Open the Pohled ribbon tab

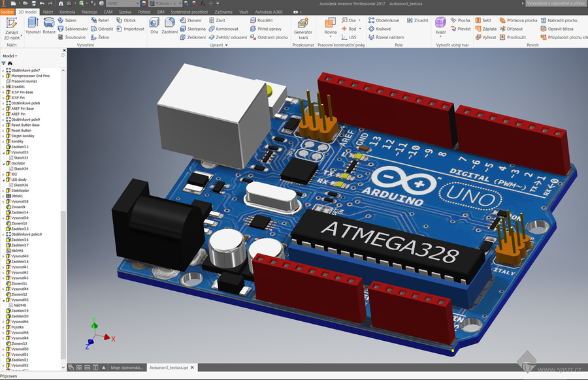(144, 12)
